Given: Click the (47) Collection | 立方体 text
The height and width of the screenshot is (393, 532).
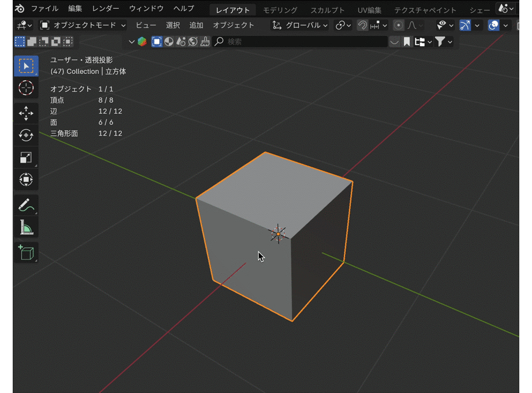Looking at the screenshot, I should [x=88, y=71].
